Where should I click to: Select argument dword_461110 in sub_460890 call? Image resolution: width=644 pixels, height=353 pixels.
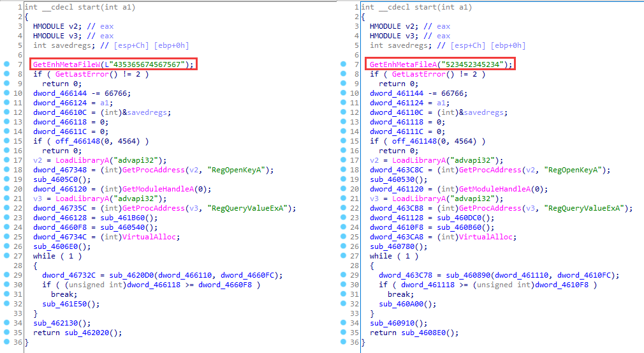pos(522,275)
